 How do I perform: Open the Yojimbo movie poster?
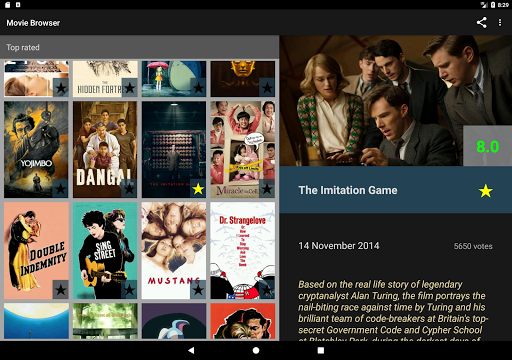36,150
